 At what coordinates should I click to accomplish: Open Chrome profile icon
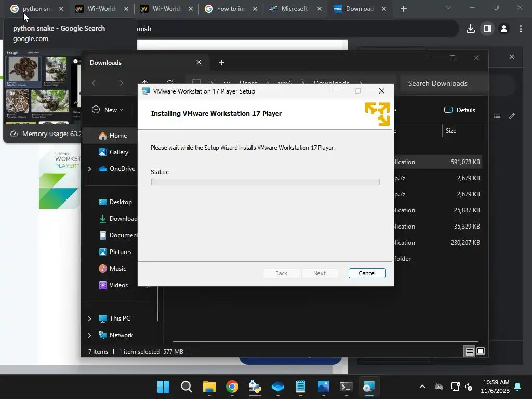pyautogui.click(x=504, y=29)
